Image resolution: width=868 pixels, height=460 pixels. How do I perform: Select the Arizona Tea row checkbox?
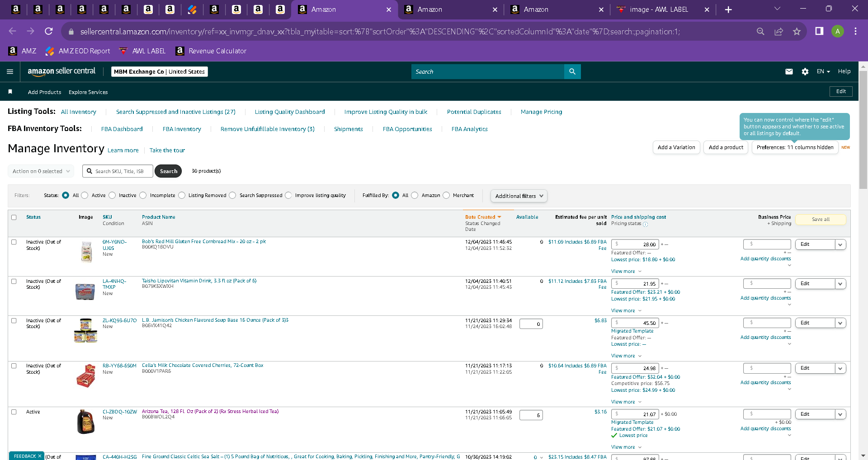[x=14, y=412]
